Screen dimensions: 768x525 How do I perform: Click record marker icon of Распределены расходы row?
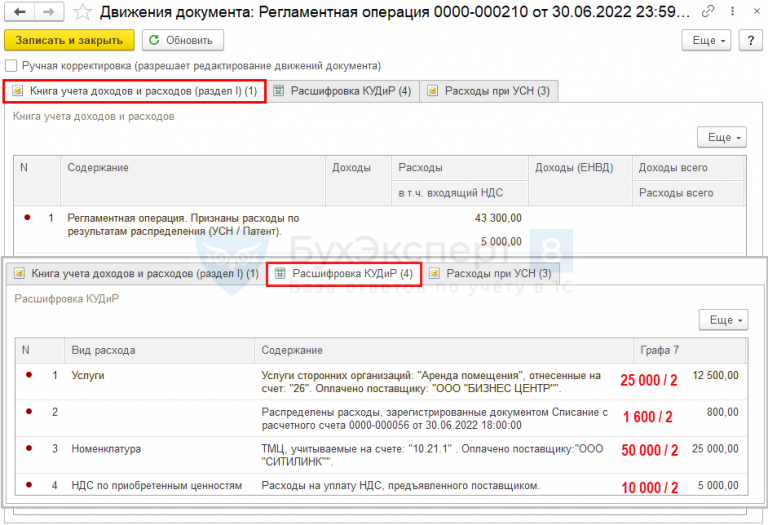click(29, 411)
